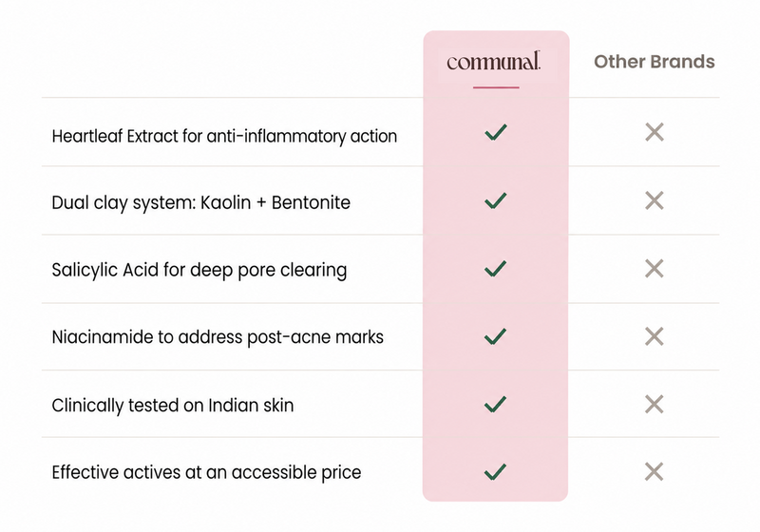Click the X mark for Niacinamide row
Image resolution: width=760 pixels, height=532 pixels.
click(655, 336)
